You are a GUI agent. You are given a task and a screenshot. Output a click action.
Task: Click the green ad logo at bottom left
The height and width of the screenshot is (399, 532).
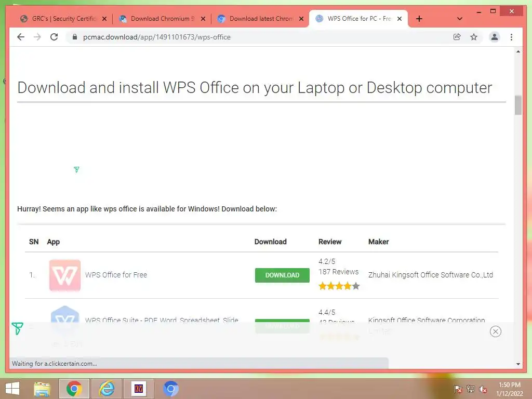tap(17, 328)
